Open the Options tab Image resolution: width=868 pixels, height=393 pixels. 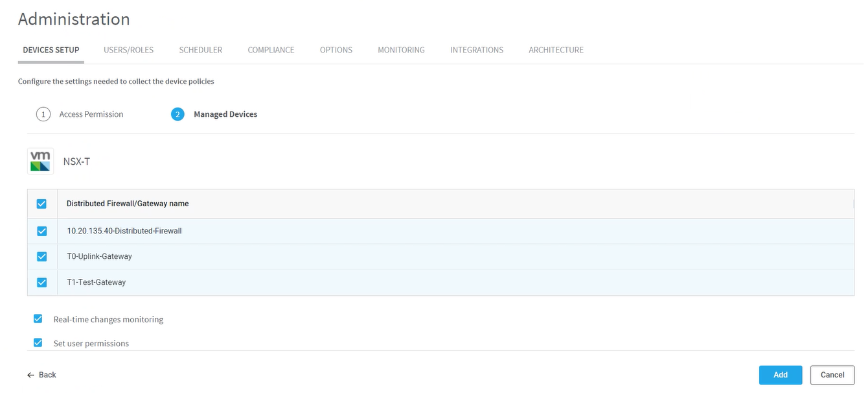[x=336, y=50]
